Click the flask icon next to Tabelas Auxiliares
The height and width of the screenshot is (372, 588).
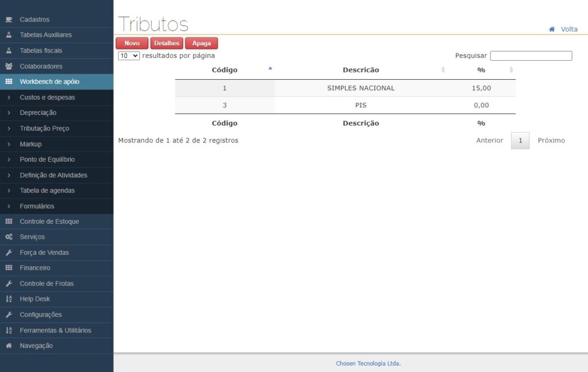pyautogui.click(x=9, y=35)
